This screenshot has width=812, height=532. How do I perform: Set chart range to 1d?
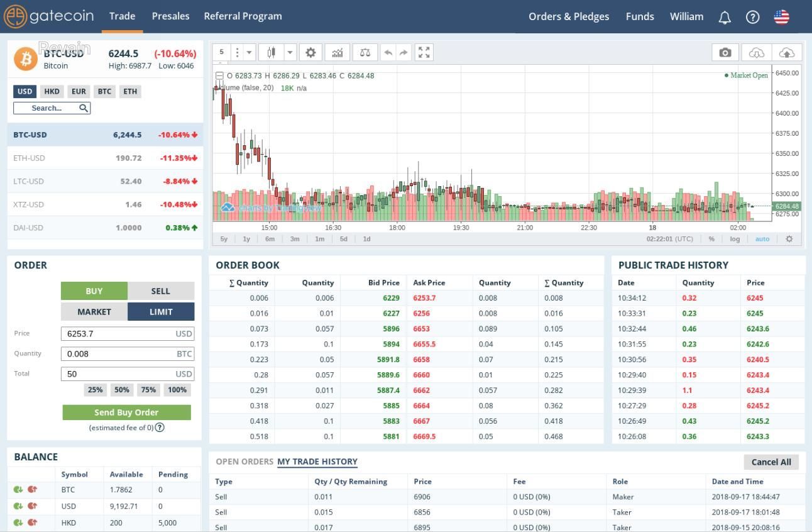pos(366,239)
